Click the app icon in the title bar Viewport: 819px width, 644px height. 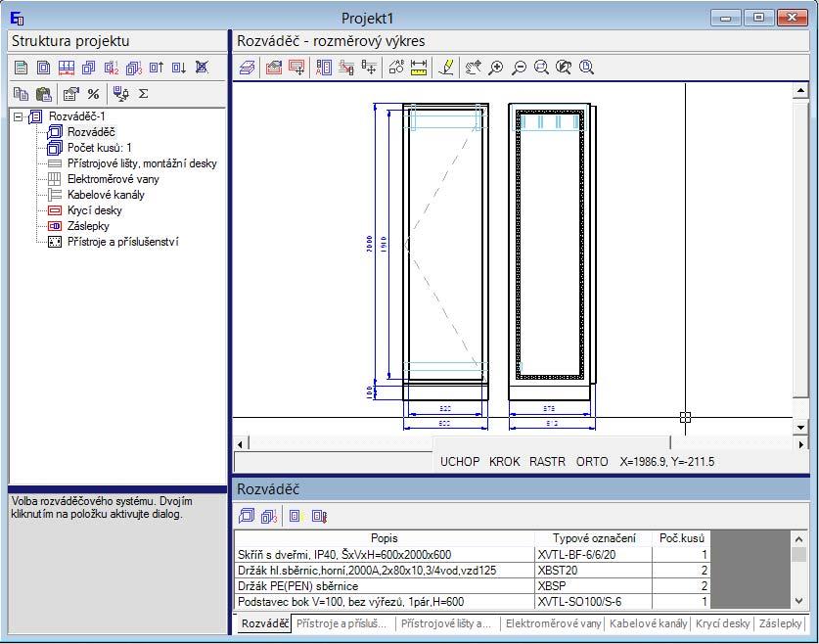tap(18, 19)
